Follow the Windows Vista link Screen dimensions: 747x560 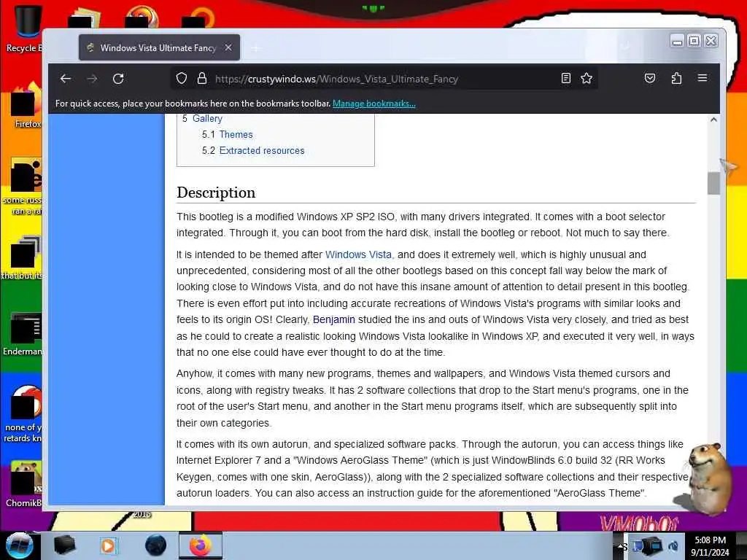(x=358, y=254)
